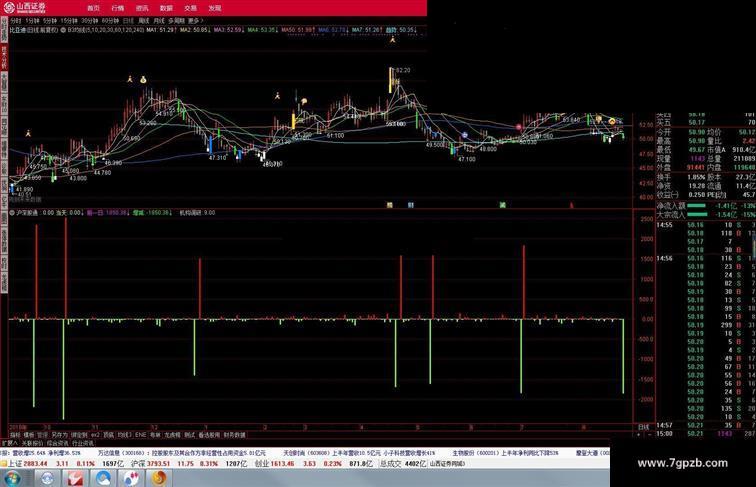
Task: Click the pink circle marker on the price chart
Action: click(519, 127)
